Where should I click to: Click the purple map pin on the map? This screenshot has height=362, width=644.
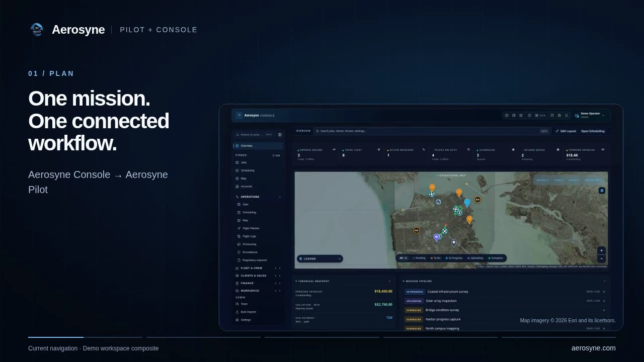tap(436, 237)
